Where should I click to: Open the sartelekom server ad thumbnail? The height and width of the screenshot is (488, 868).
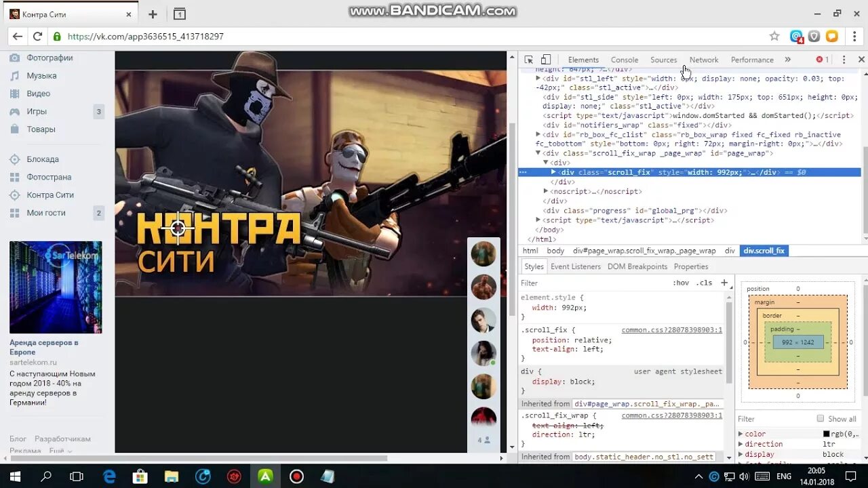click(56, 287)
